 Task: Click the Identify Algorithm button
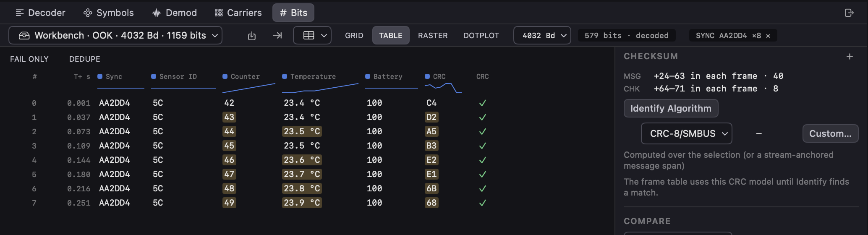pyautogui.click(x=671, y=108)
